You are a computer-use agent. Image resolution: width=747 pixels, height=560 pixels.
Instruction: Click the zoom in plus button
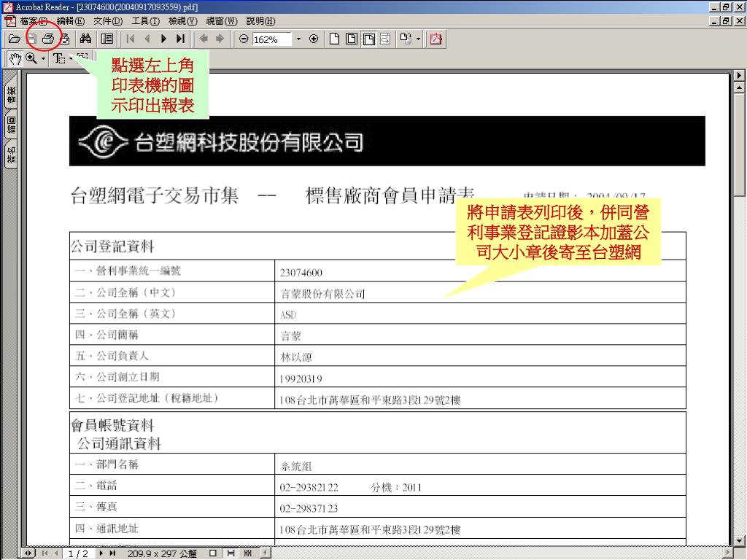[314, 39]
